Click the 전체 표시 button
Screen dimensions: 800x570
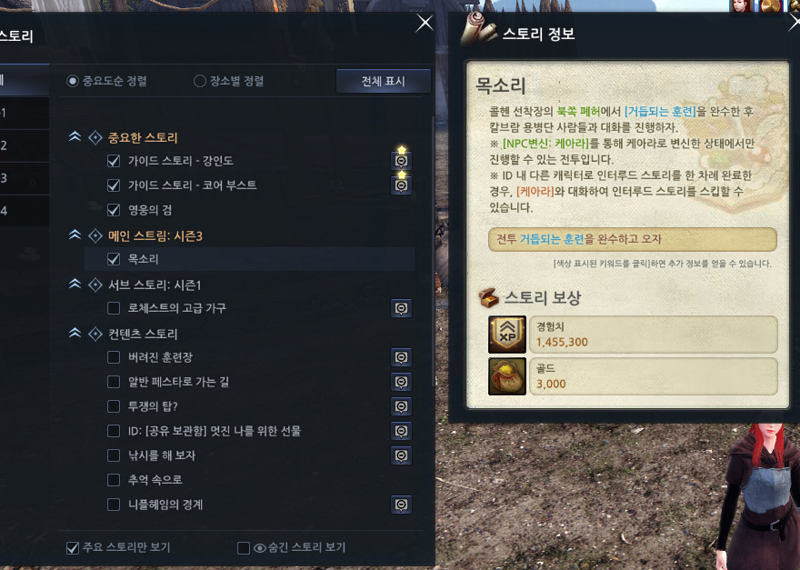[383, 81]
